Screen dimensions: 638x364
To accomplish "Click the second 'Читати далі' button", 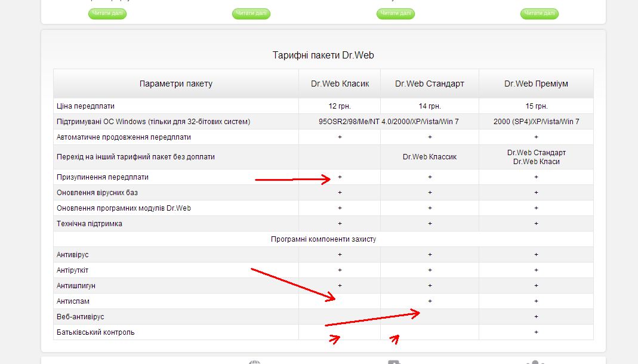I will (x=251, y=13).
